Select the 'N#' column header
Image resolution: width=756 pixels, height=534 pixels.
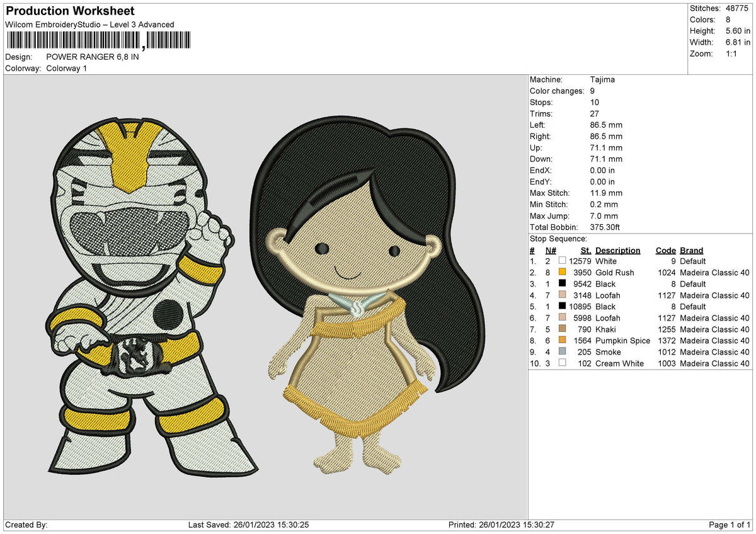[x=549, y=250]
